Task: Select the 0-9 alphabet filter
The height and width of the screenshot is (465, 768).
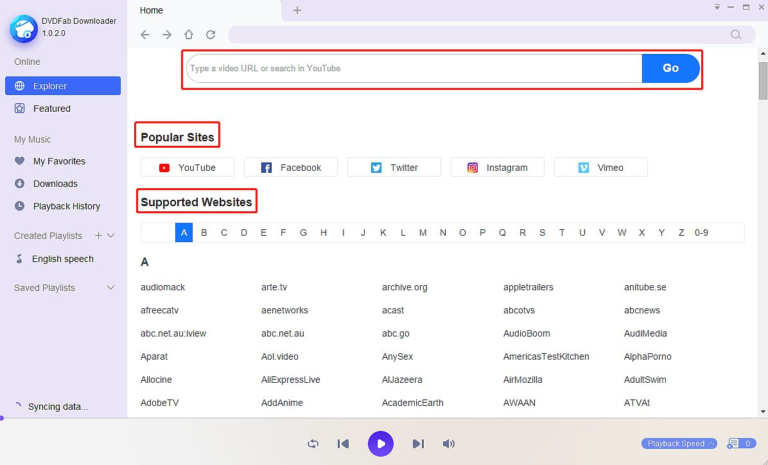Action: click(x=701, y=233)
